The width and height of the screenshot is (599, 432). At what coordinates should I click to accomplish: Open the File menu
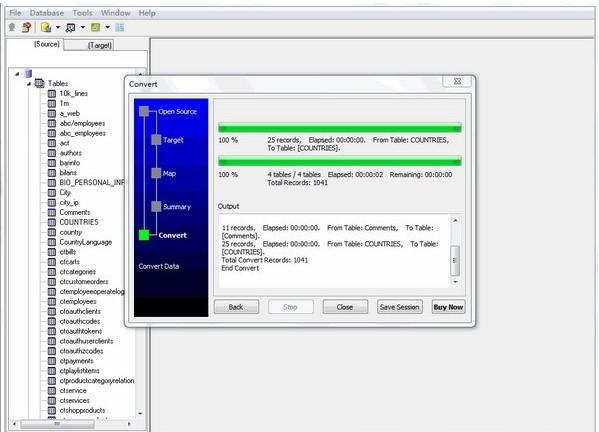(x=15, y=13)
